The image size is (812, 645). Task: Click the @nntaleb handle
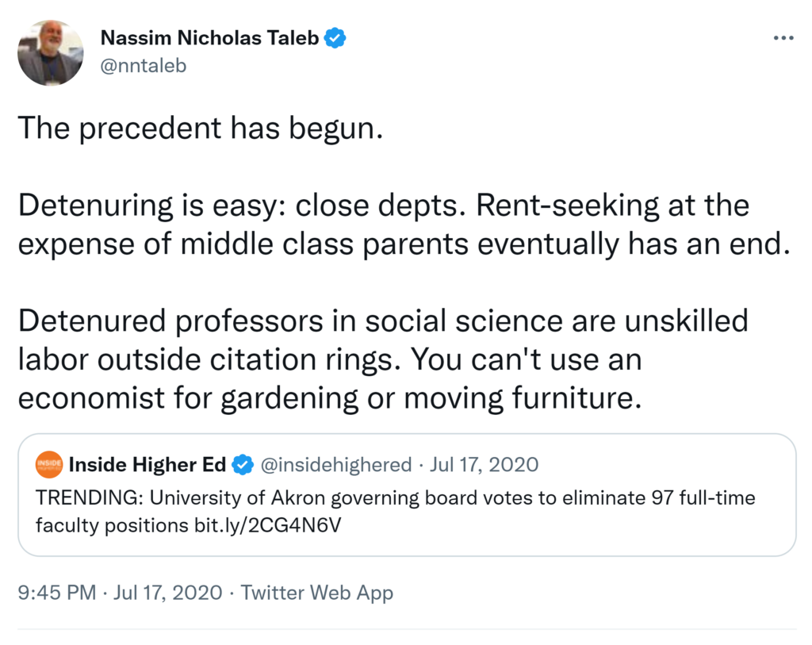(x=144, y=66)
